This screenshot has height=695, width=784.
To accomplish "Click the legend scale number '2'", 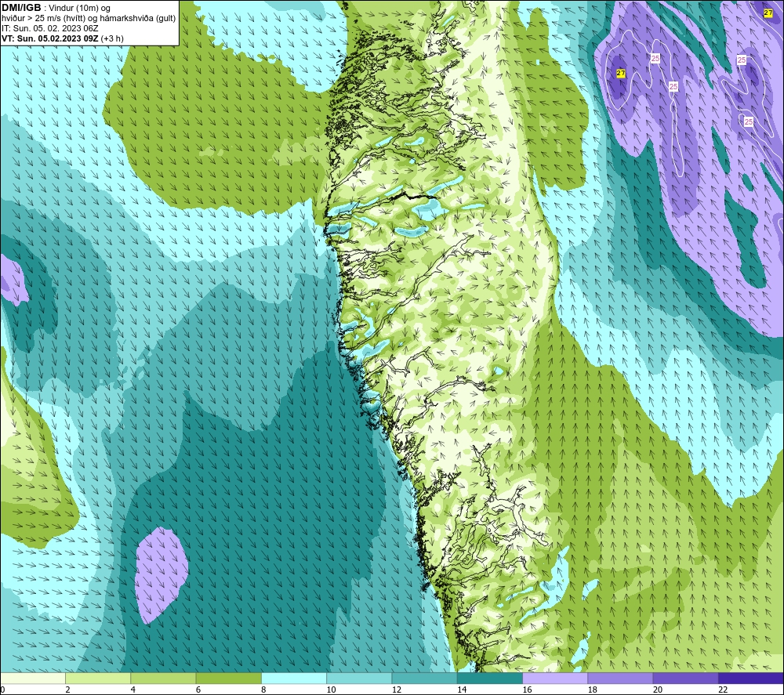I will (x=67, y=690).
